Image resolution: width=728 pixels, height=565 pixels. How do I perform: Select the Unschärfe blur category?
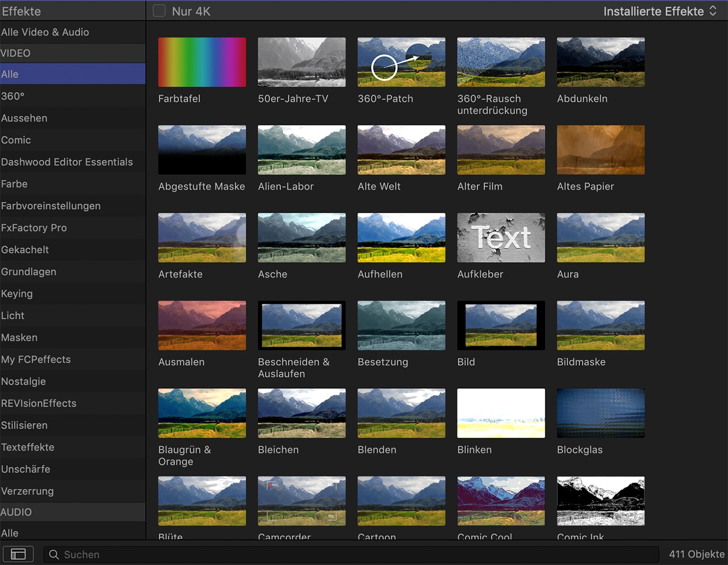click(26, 469)
